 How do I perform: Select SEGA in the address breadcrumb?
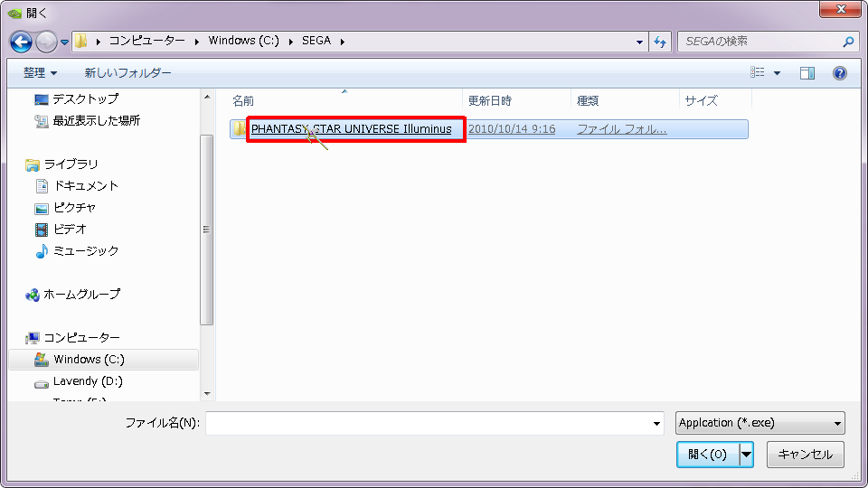tap(316, 41)
